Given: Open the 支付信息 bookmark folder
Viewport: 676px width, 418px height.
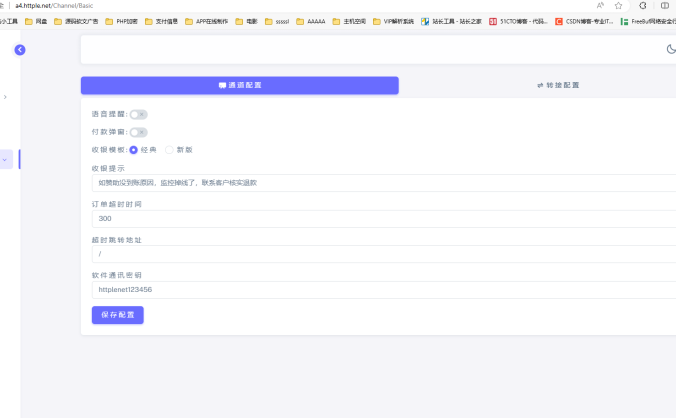Looking at the screenshot, I should [x=161, y=21].
